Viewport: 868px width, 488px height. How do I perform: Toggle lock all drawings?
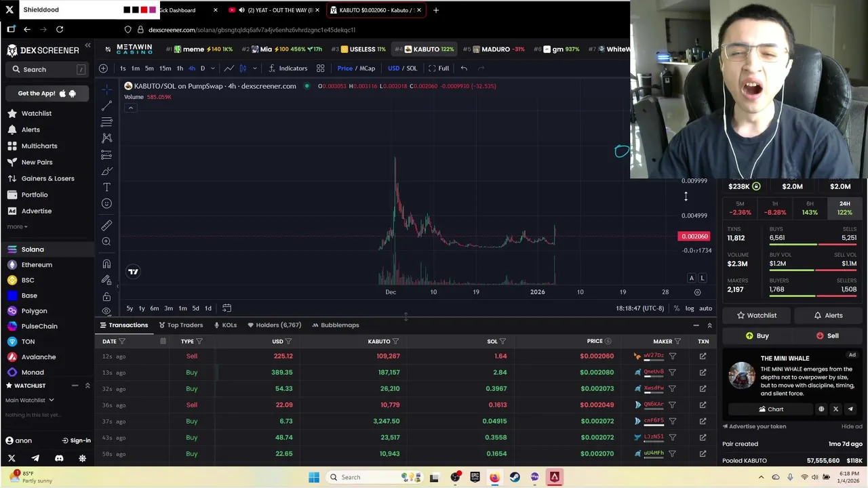106,297
